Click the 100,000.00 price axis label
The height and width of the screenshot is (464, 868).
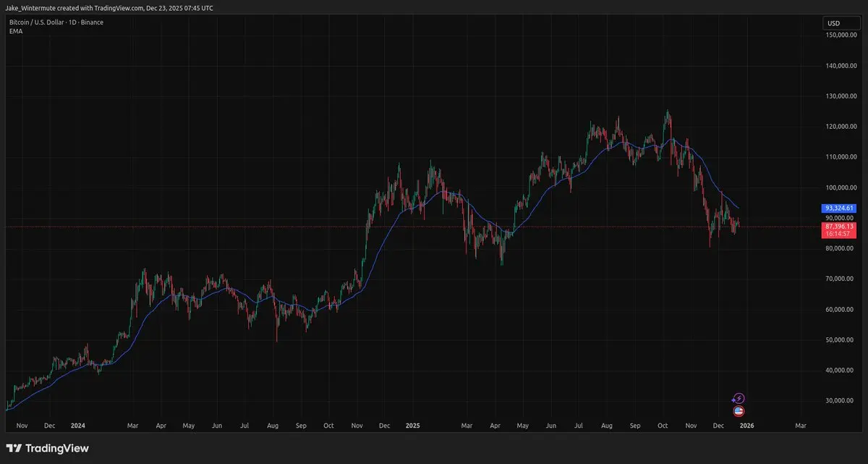(842, 187)
